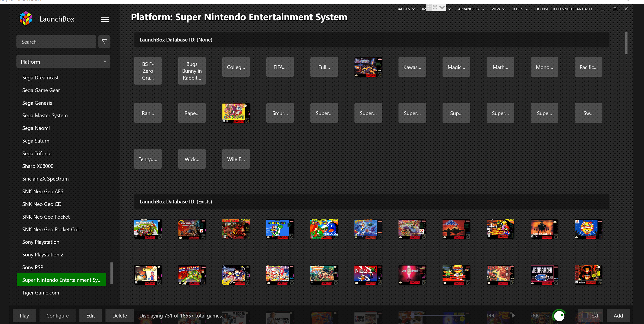Screen dimensions: 644x324
Task: Select the Super Mario Kart box art
Action: 148,229
